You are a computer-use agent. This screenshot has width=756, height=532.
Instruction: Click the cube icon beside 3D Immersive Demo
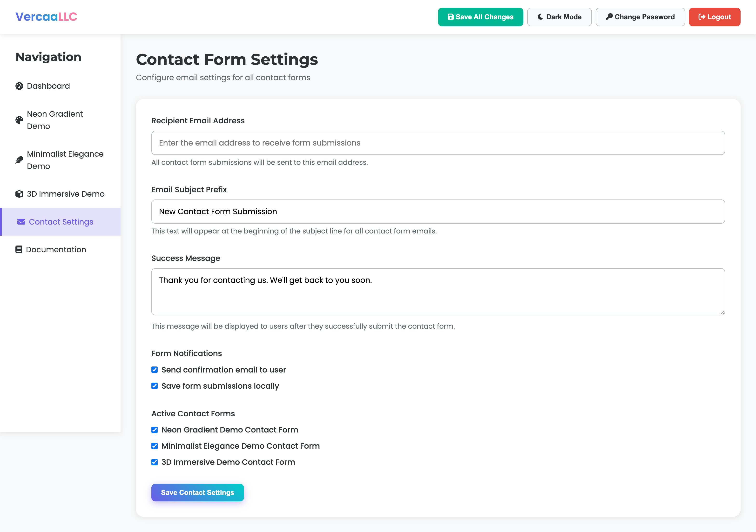click(20, 194)
